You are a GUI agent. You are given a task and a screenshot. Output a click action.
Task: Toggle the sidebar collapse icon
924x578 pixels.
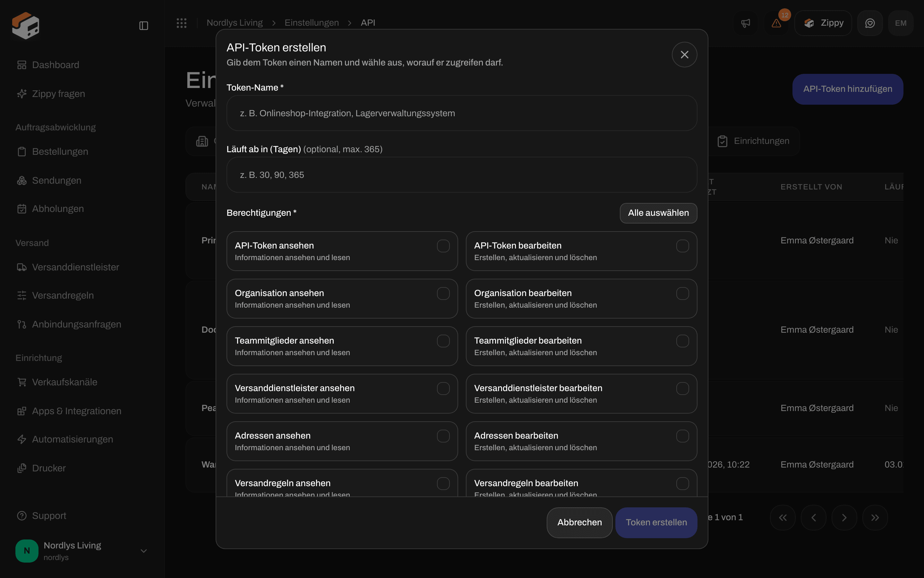143,26
